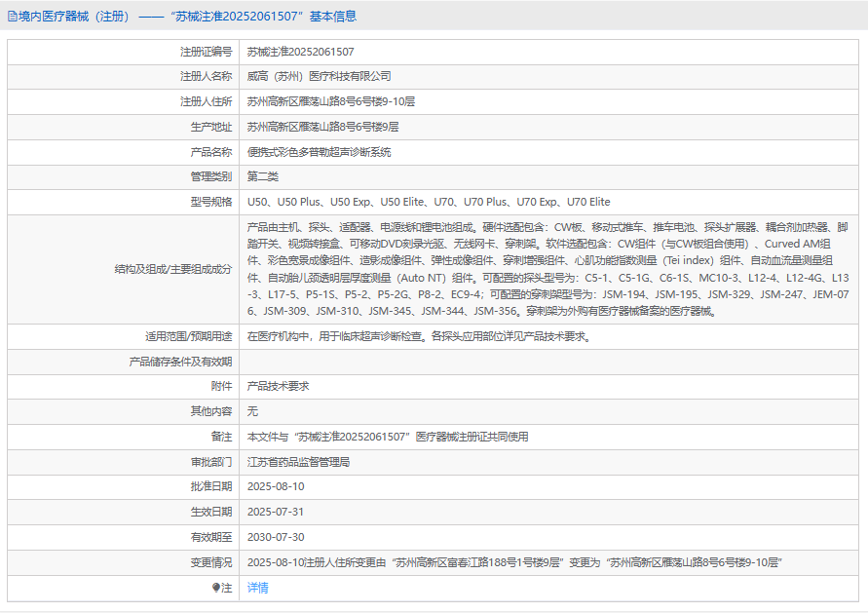Click the document icon before 境内医疗器械 header

click(13, 17)
